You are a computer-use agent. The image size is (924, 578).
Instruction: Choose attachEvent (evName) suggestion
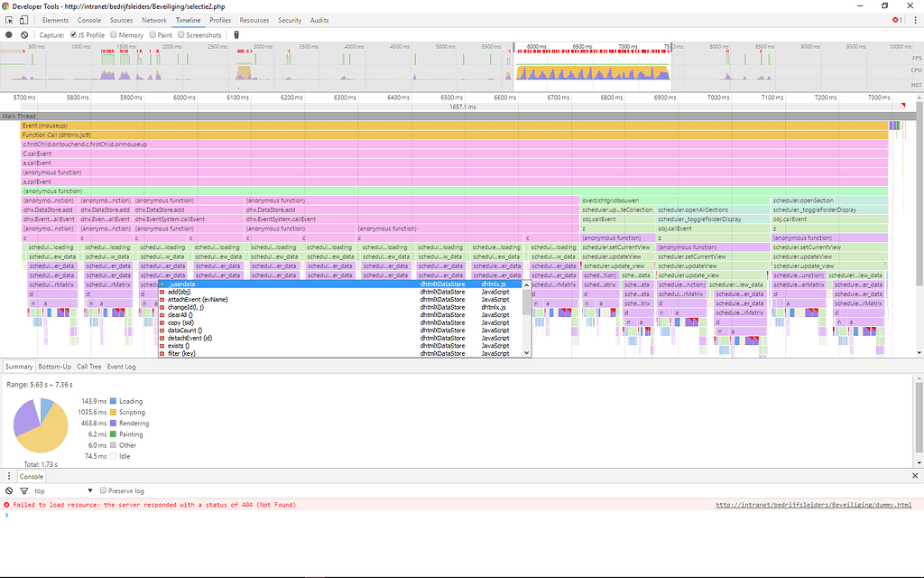coord(340,299)
